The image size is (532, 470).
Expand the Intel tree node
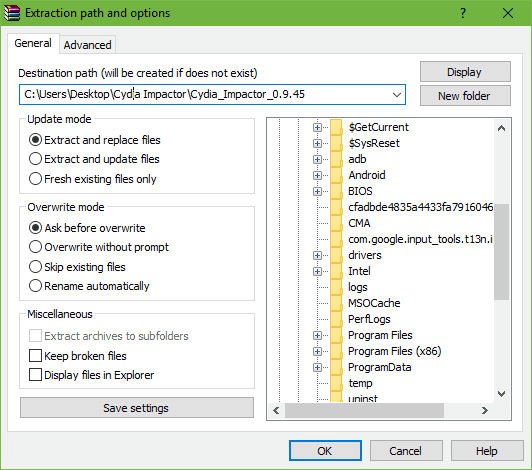click(x=317, y=271)
